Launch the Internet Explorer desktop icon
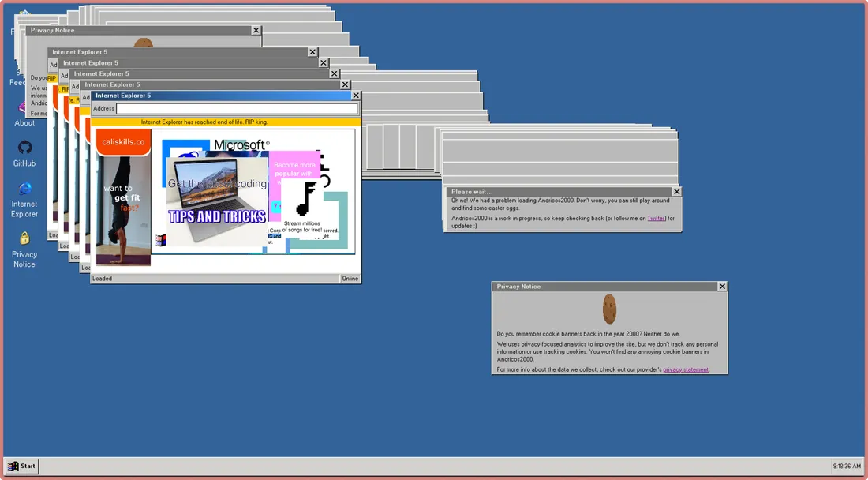Viewport: 868px width, 480px height. (x=24, y=199)
